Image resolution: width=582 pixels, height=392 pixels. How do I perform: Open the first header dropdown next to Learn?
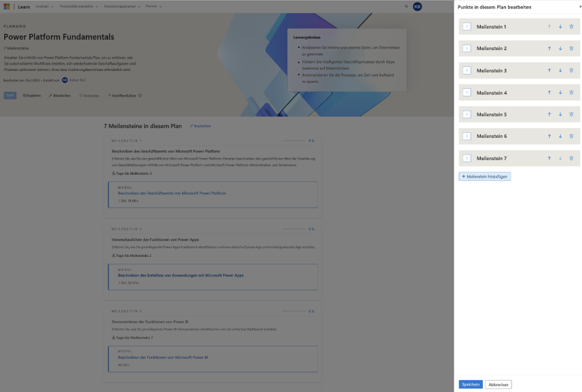pos(45,6)
